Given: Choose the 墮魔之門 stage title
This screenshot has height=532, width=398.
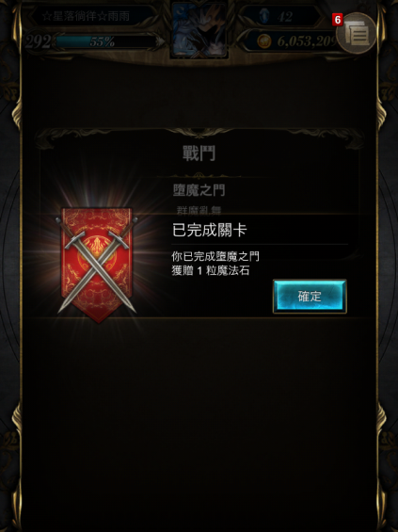Looking at the screenshot, I should (x=199, y=190).
